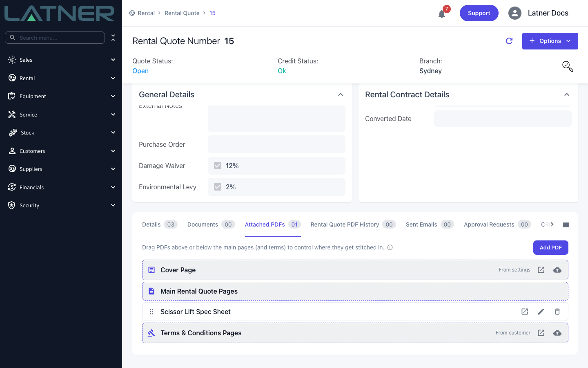
Task: Switch to the Documents tab
Action: pos(211,224)
